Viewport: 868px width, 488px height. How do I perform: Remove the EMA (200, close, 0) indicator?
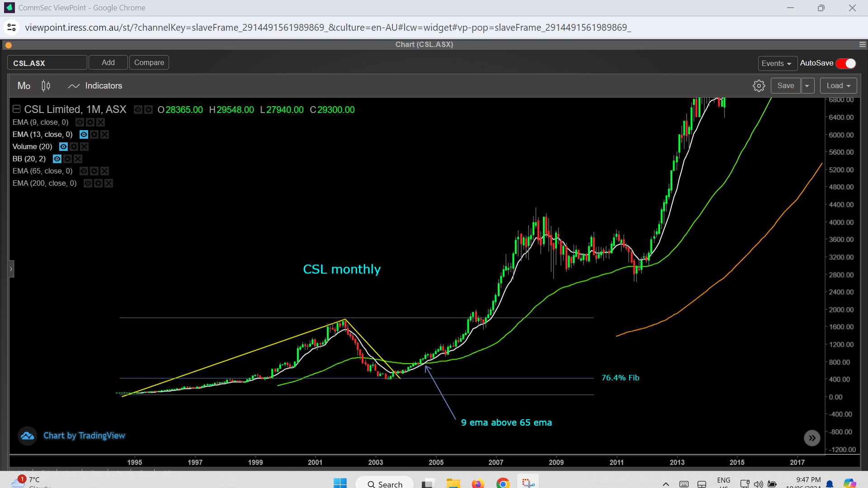pos(109,183)
